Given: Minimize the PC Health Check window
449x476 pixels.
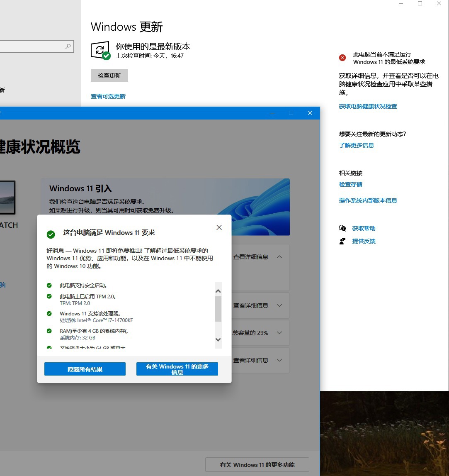Looking at the screenshot, I should [x=272, y=113].
